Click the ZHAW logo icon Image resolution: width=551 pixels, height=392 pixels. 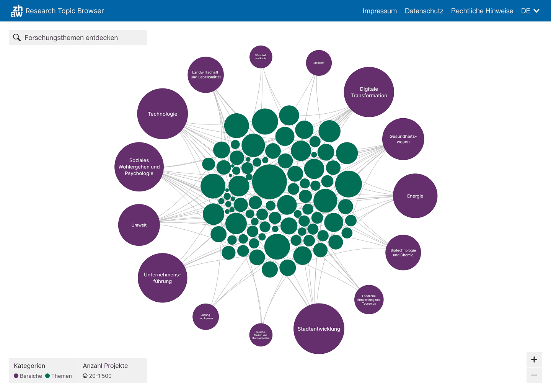coord(16,11)
